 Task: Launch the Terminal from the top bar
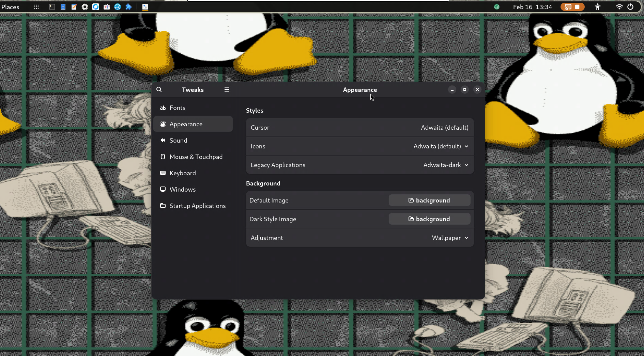tap(52, 7)
